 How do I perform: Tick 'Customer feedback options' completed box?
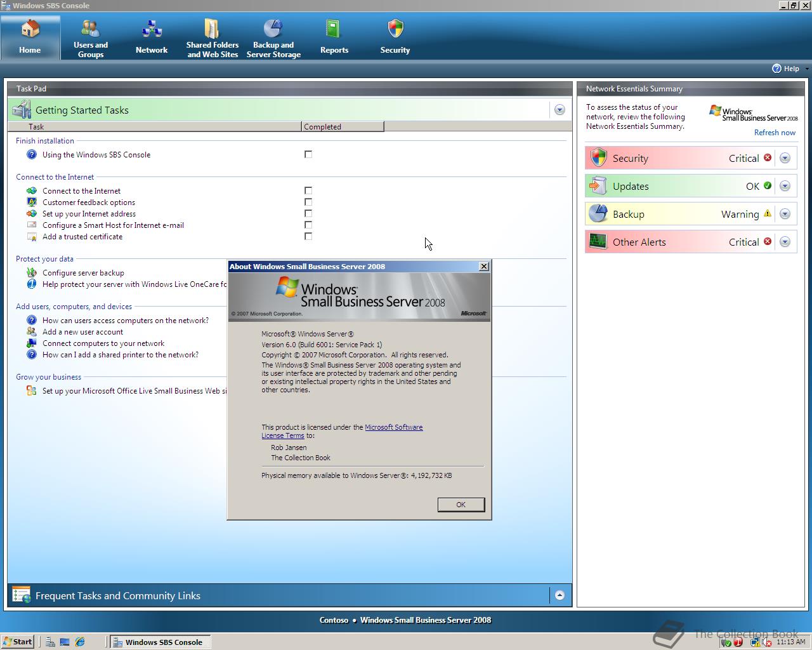coord(308,202)
